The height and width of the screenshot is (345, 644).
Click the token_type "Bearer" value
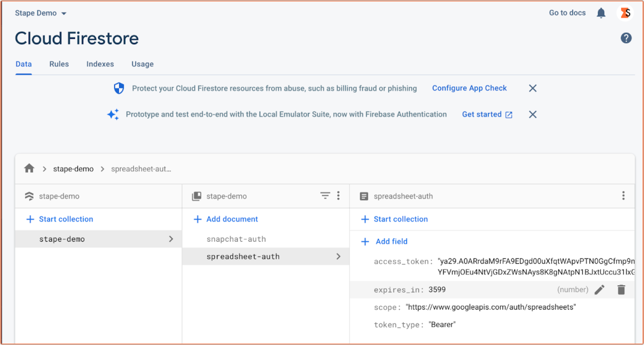[x=442, y=325]
